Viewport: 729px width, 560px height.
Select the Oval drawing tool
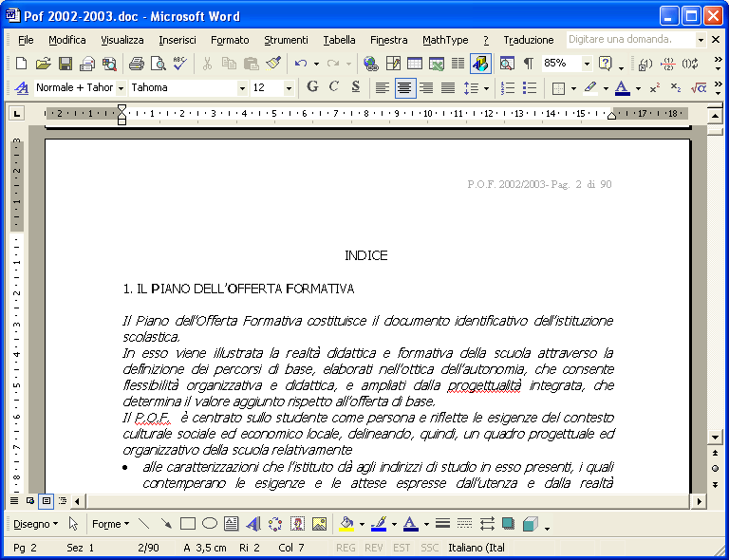click(210, 524)
